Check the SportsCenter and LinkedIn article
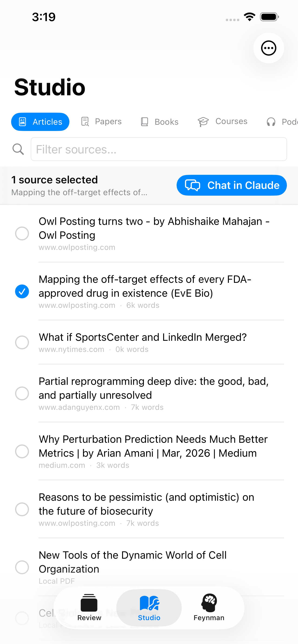 (x=22, y=342)
